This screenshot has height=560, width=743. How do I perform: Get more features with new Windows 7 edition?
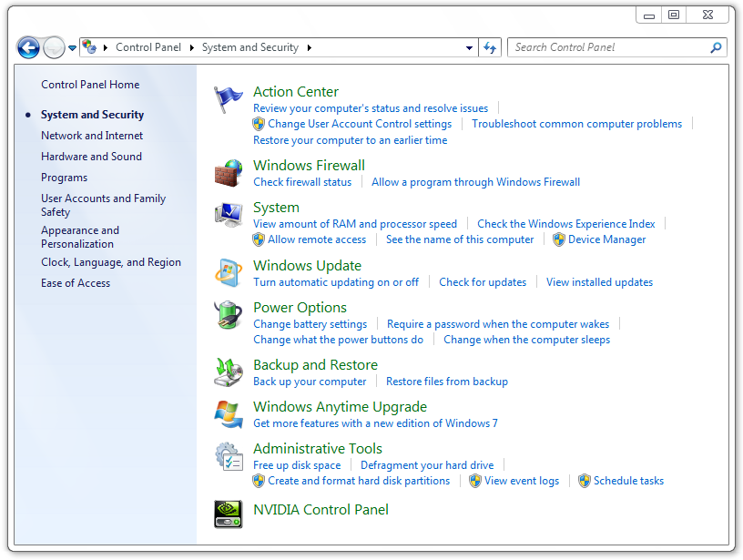[375, 423]
